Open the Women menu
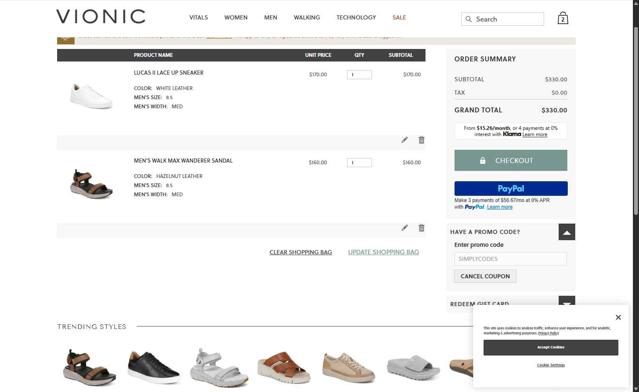This screenshot has width=639, height=392. pos(236,18)
